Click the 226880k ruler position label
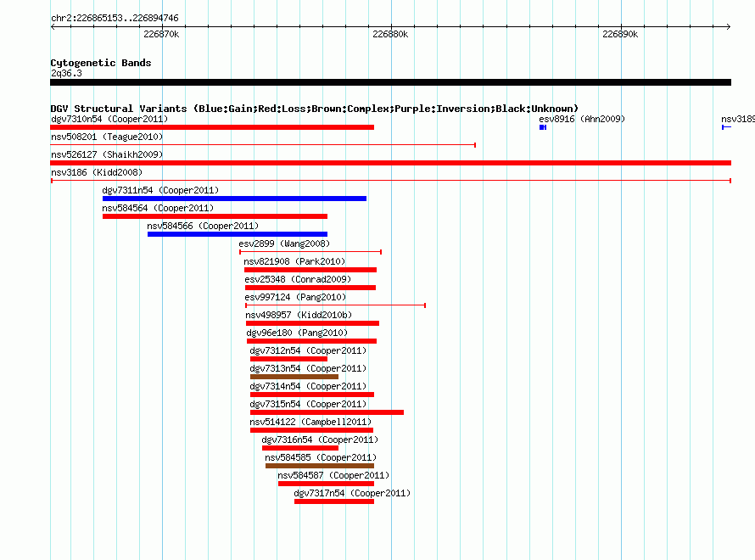Viewport: 755px width, 560px height. (x=390, y=34)
